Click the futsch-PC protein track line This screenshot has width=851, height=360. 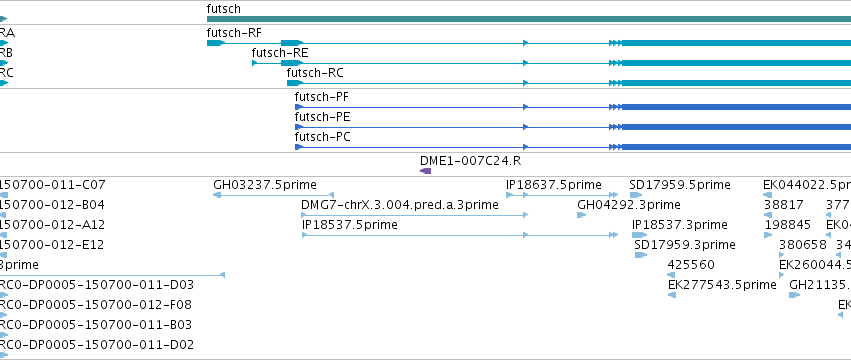tap(573, 147)
